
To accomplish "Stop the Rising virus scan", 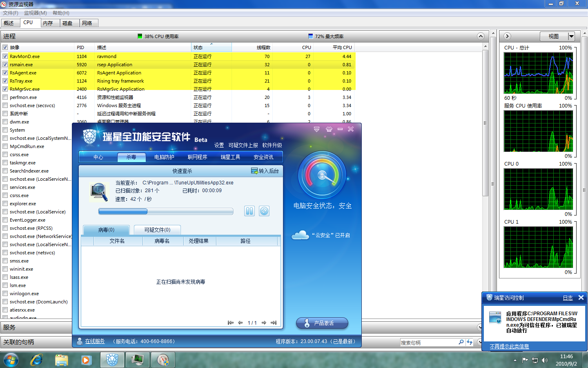I will 264,211.
